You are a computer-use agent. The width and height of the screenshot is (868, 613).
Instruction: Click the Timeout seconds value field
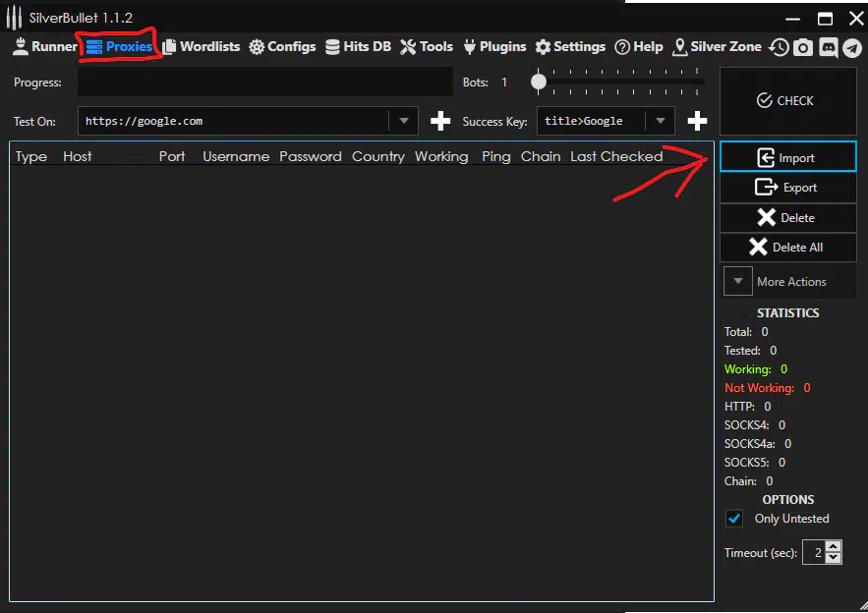tap(814, 553)
